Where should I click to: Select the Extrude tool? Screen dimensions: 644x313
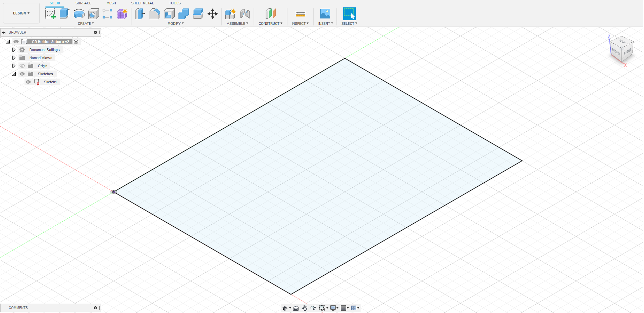[x=64, y=14]
